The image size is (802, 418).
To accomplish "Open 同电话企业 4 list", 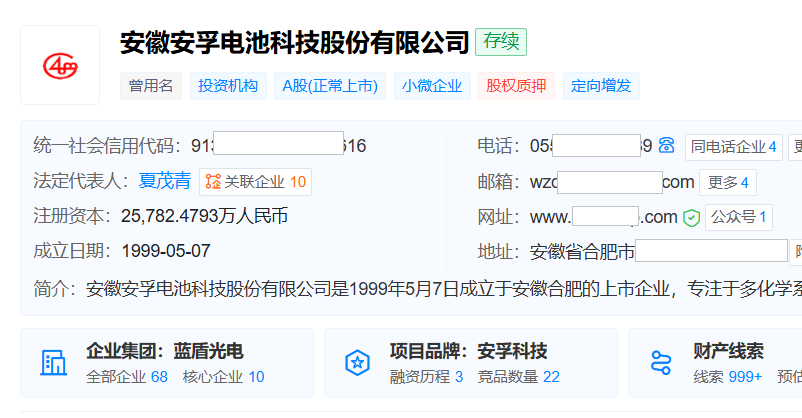I will point(733,147).
